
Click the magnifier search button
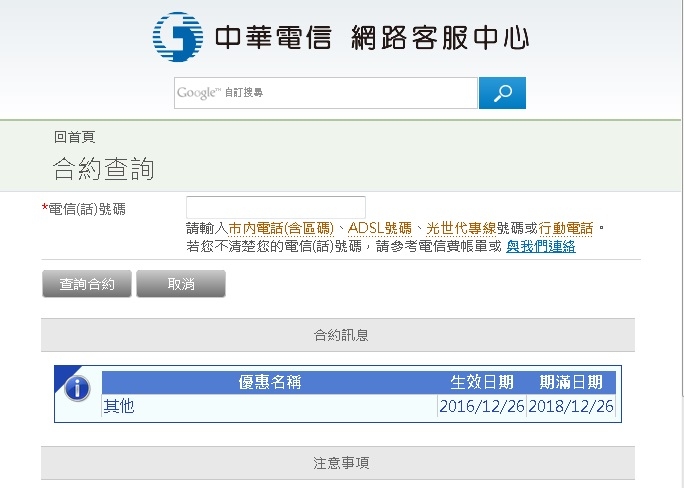tap(502, 93)
